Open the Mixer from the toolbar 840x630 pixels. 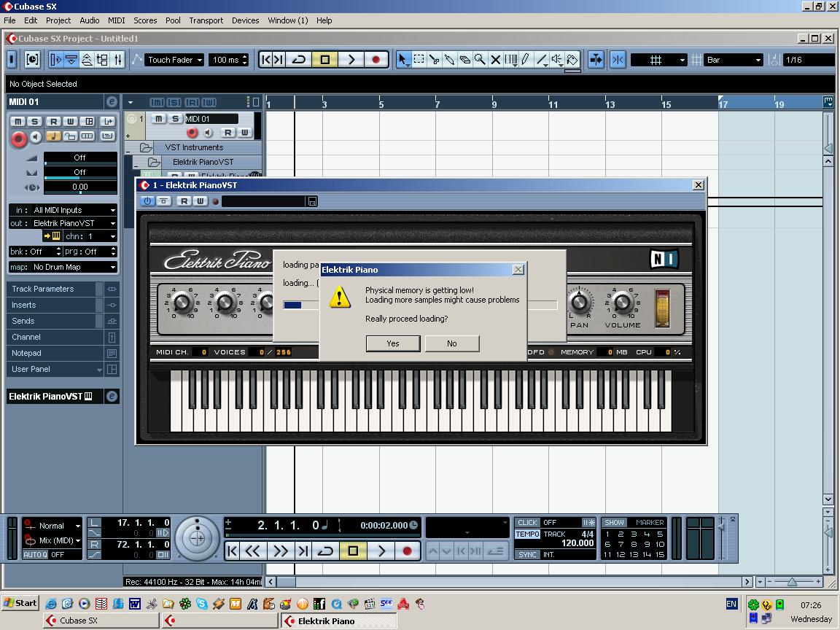coord(118,60)
